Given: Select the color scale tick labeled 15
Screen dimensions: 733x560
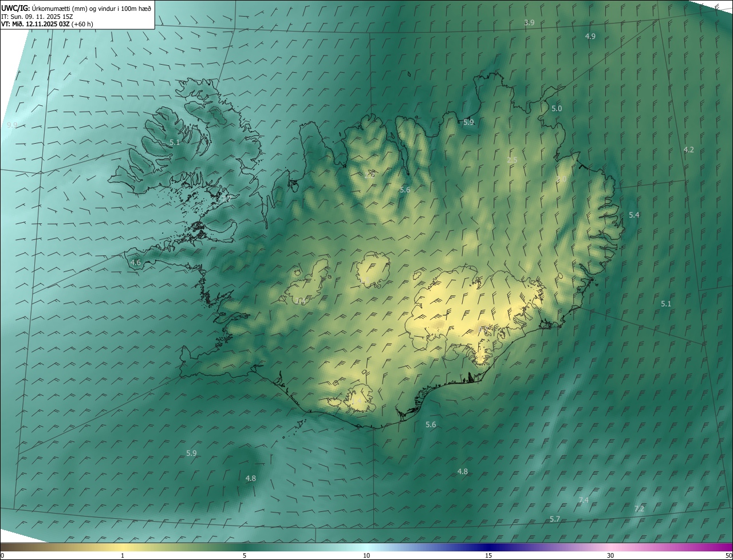Looking at the screenshot, I should tap(488, 555).
